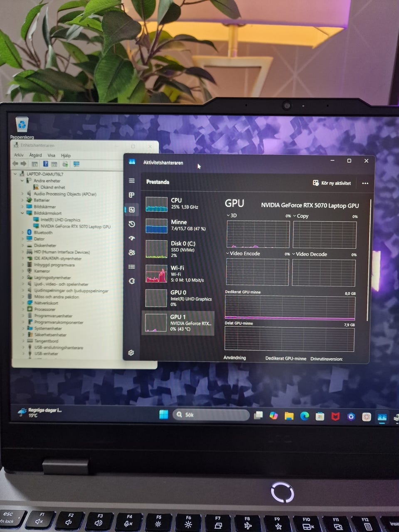
Task: Open Startup apps page in sidebar
Action: coord(132,238)
